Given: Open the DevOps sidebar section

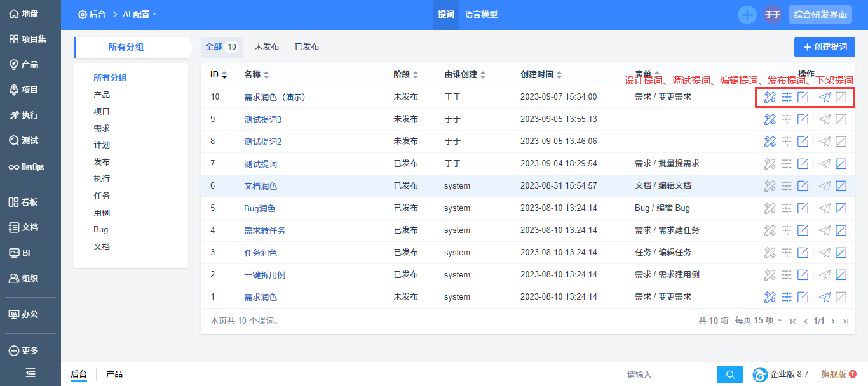Looking at the screenshot, I should point(27,167).
